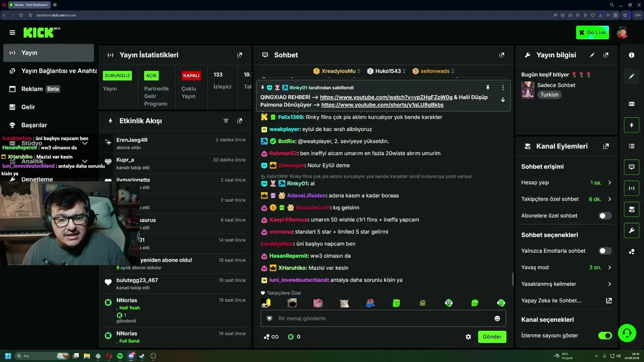Viewport: 644px width, 362px height.
Task: Open pinned message three-dot menu
Action: [503, 87]
